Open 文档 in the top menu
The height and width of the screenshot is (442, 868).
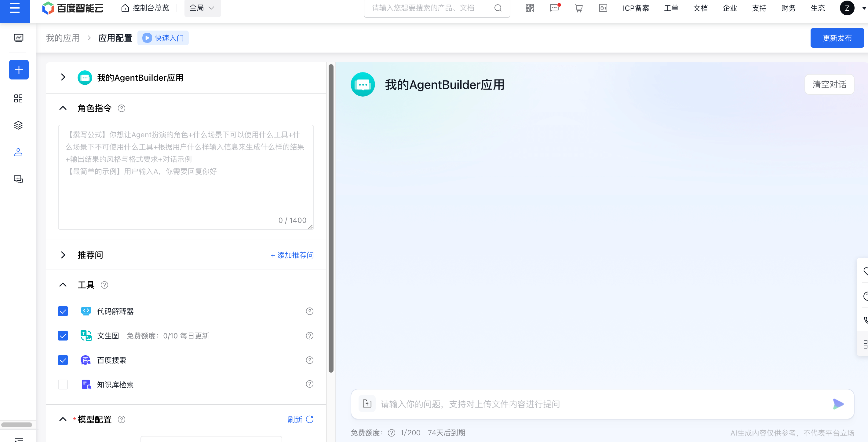[x=701, y=8]
